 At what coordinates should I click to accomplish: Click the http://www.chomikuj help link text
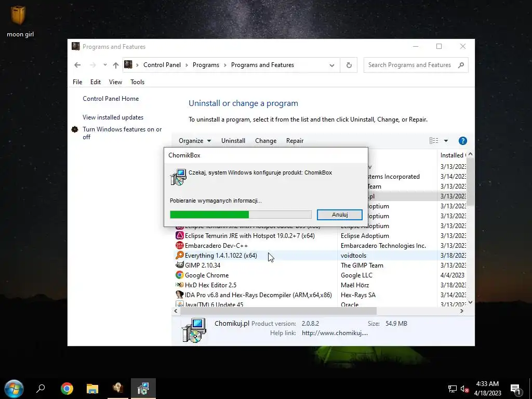(x=335, y=333)
